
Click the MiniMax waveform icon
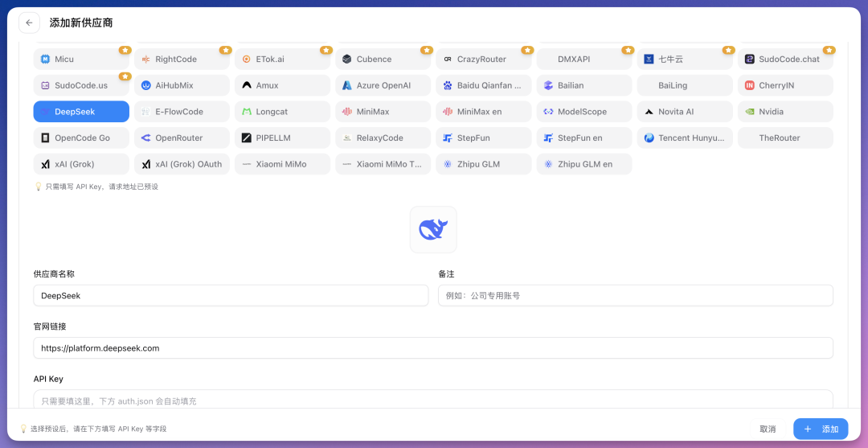[347, 111]
